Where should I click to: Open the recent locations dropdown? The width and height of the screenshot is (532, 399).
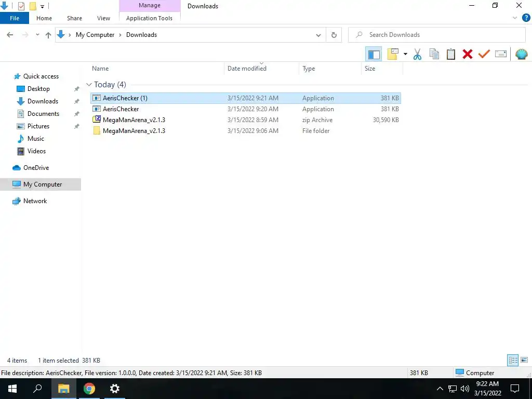37,35
